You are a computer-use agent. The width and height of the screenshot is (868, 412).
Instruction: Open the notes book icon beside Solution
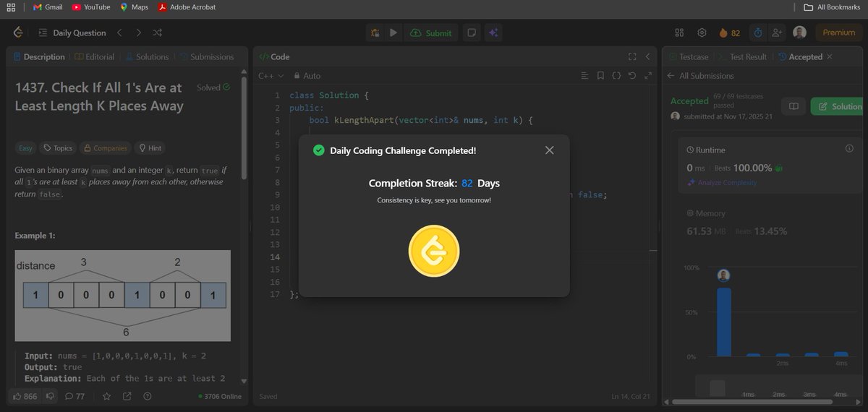tap(793, 106)
